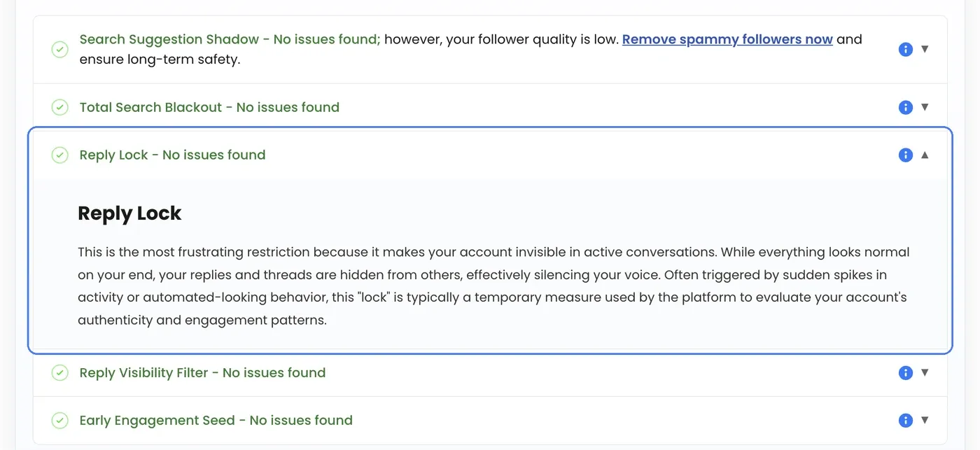Image resolution: width=980 pixels, height=450 pixels.
Task: Collapse the Reply Lock section arrow
Action: (x=925, y=155)
